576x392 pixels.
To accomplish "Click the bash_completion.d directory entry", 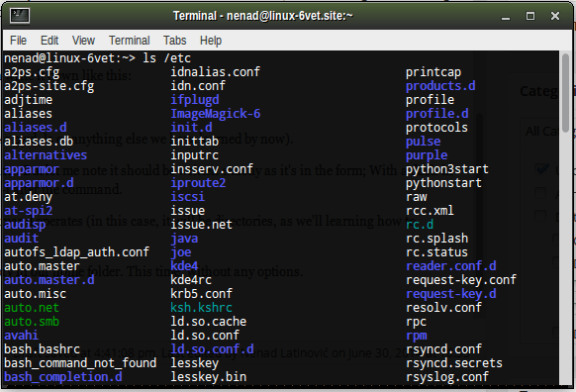I will (63, 377).
